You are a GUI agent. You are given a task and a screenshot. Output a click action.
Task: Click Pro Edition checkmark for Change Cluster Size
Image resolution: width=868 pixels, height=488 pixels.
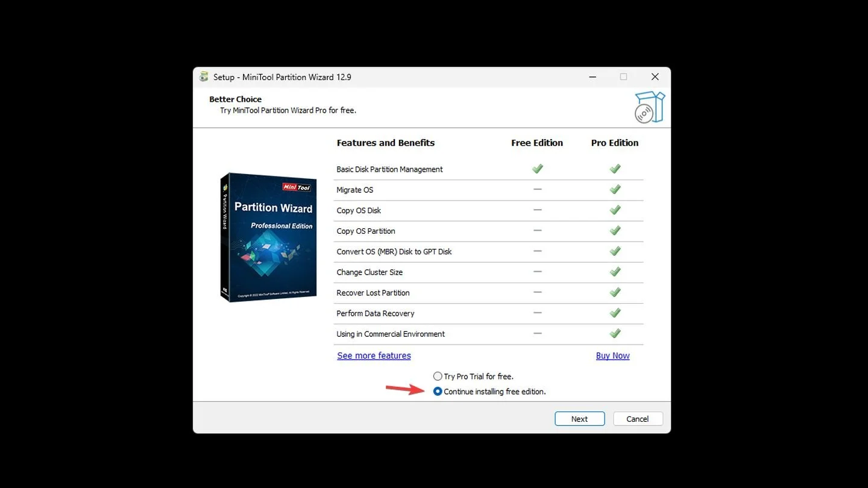615,272
